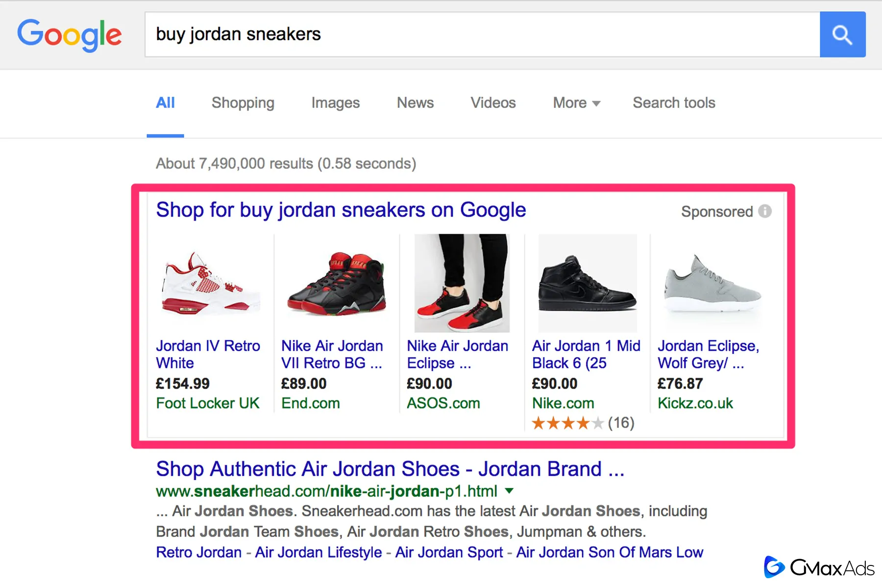This screenshot has height=588, width=882.
Task: Click the GMaxAds logo
Action: 819,567
